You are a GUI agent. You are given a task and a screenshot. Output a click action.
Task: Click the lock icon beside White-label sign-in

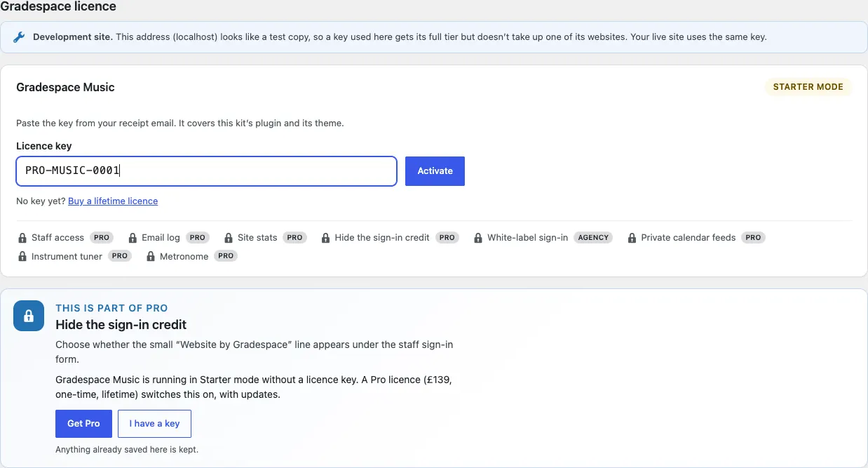(x=478, y=238)
